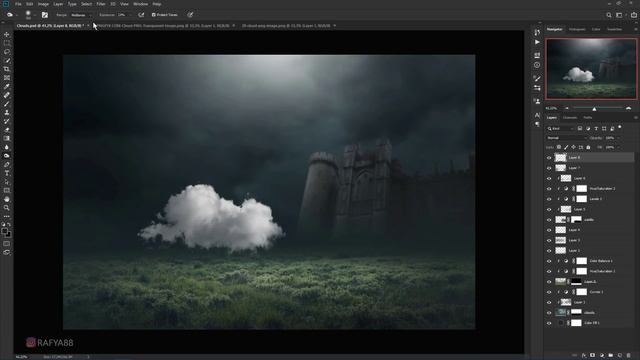640x360 pixels.
Task: Open the History panel icon
Action: tap(537, 32)
